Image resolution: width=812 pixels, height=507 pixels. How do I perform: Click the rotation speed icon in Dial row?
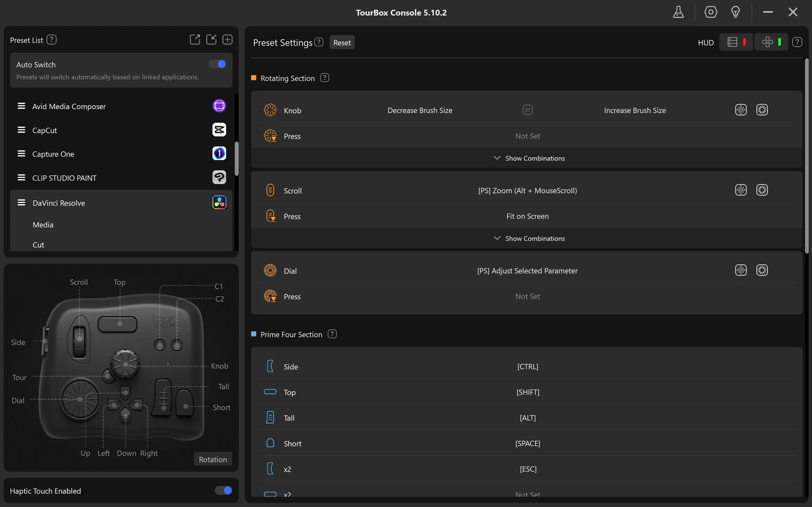(x=762, y=270)
